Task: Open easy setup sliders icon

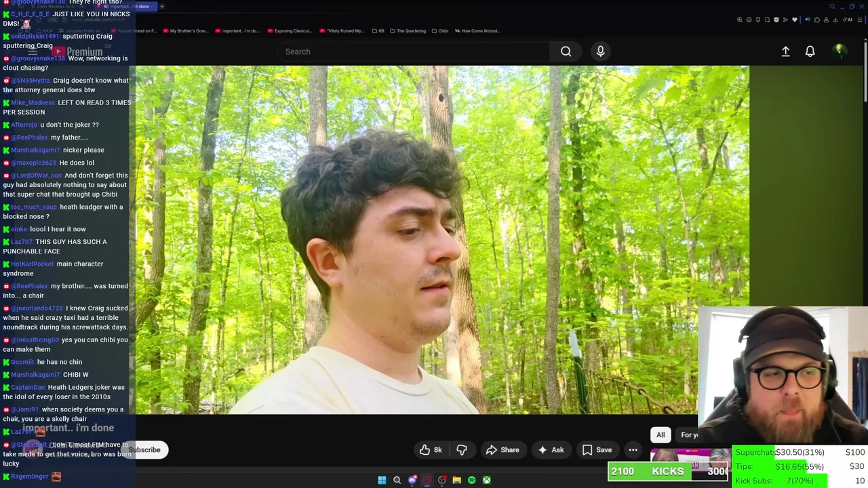Action: click(x=859, y=20)
